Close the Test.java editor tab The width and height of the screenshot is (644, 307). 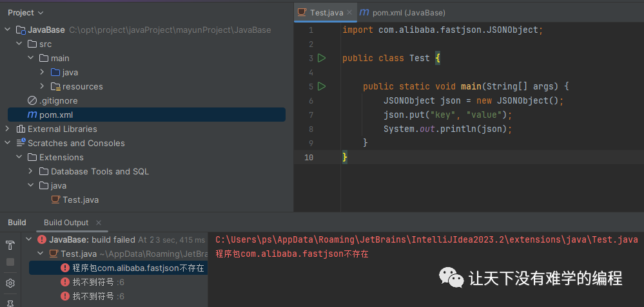[x=349, y=12]
